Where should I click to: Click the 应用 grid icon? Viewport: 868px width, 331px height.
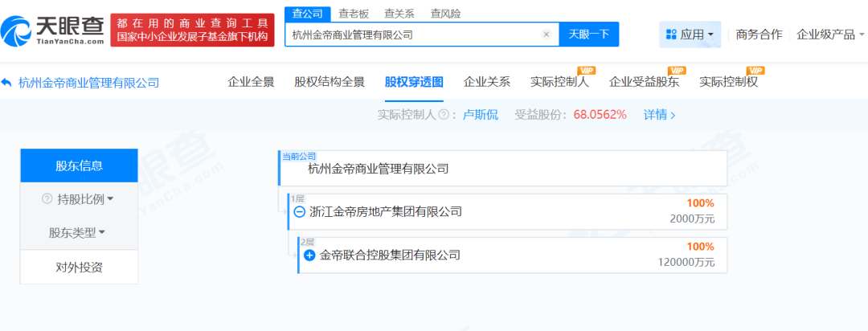click(x=670, y=35)
